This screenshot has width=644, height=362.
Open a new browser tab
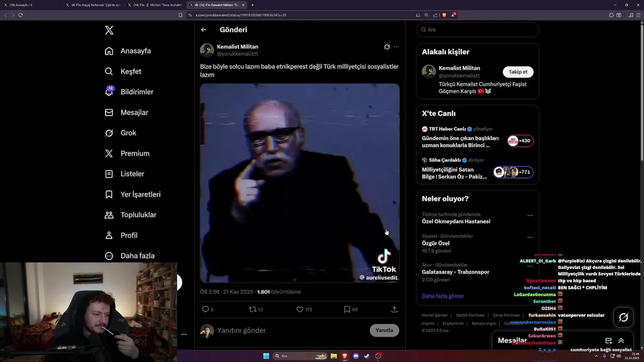[253, 5]
